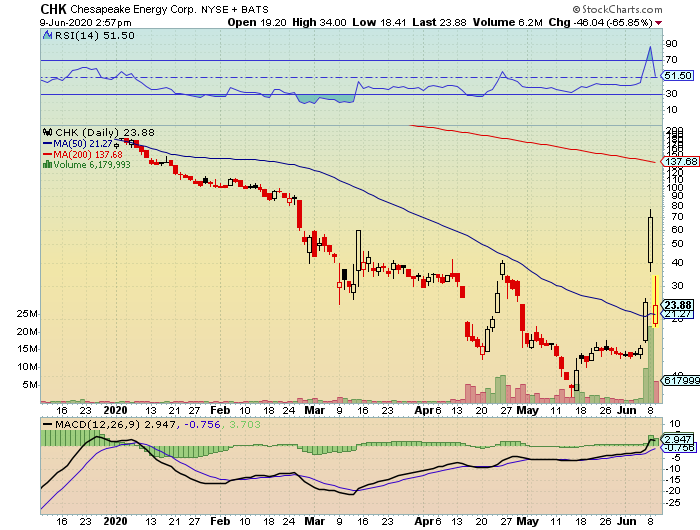Click the CHK ticker symbol in the header
Screen dimensions: 700x530
[x=53, y=9]
